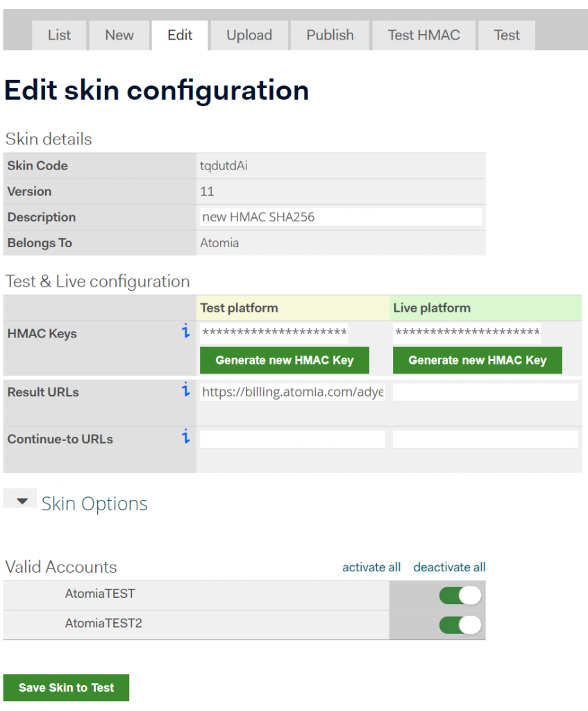Viewport: 588px width, 711px height.
Task: Click the info icon beside Continue-to URLs
Action: point(185,437)
